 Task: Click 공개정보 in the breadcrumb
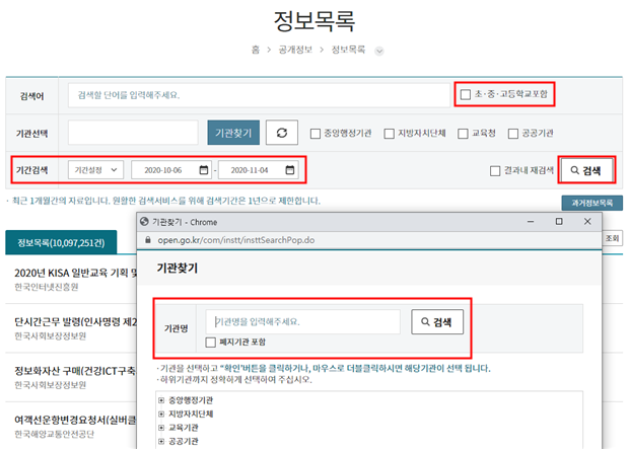coord(295,50)
